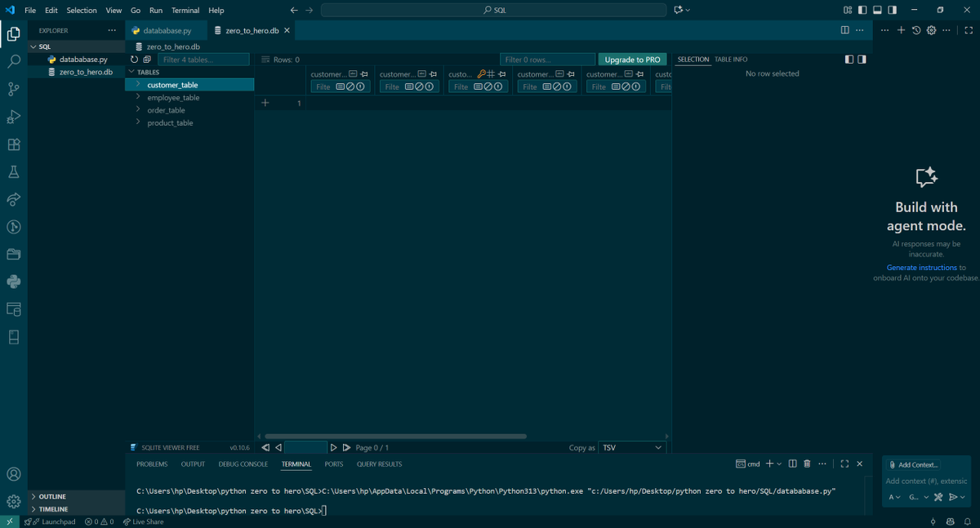Open the Terminal menu
This screenshot has height=528, width=980.
[185, 10]
